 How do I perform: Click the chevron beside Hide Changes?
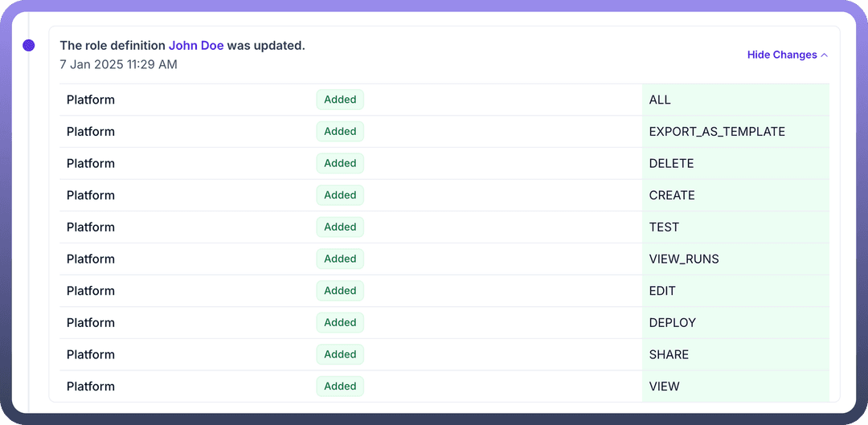825,55
